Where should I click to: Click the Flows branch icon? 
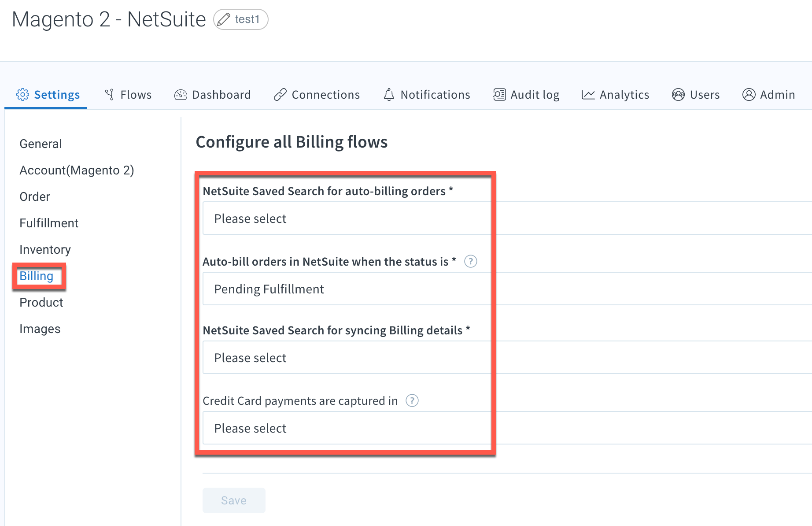(x=110, y=95)
